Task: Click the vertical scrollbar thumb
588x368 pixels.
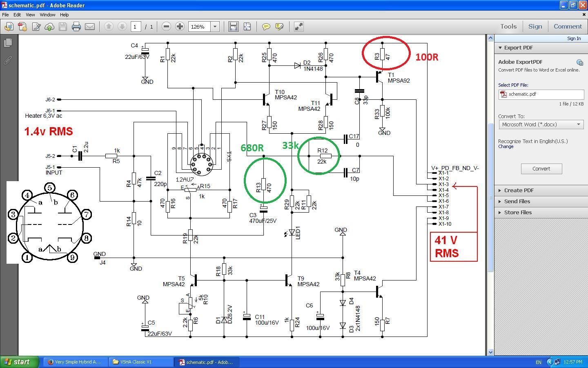Action: (490, 197)
